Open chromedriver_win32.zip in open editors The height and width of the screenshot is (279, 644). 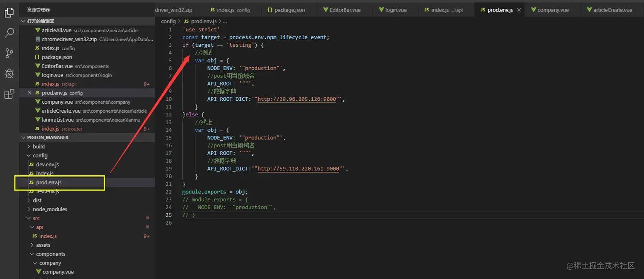(x=87, y=39)
